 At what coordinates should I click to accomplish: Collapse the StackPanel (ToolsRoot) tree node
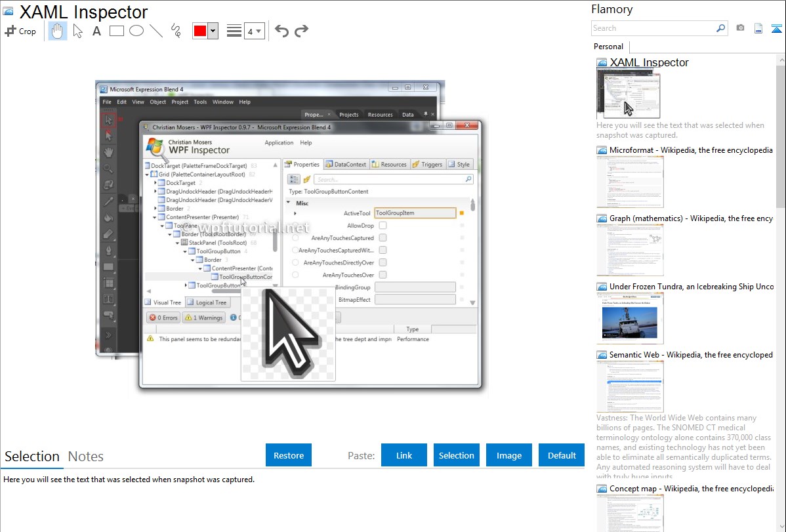pyautogui.click(x=177, y=243)
